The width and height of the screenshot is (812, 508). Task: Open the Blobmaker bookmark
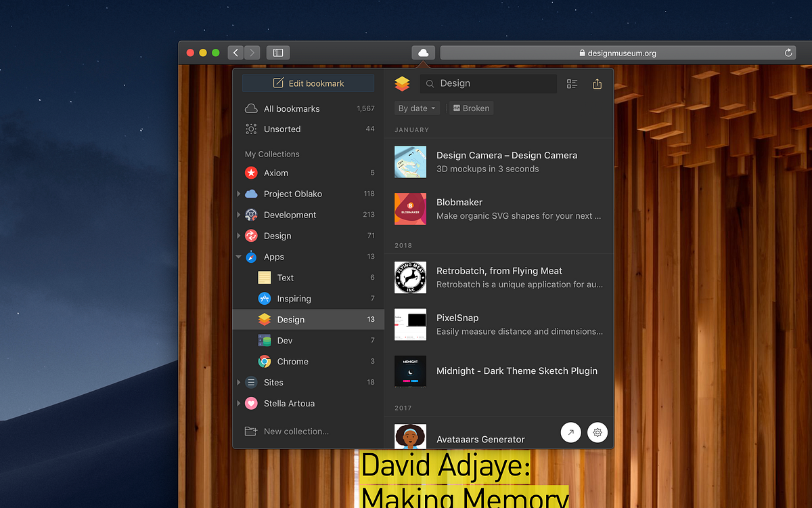[x=499, y=209]
